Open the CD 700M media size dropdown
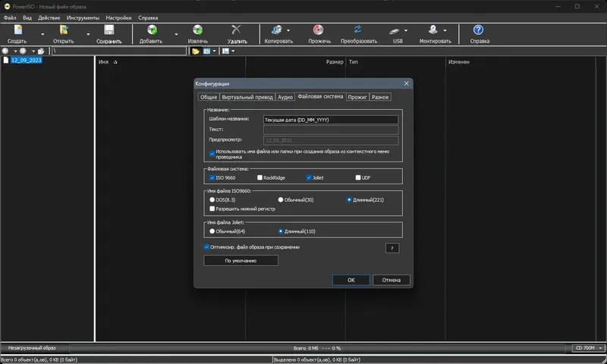Image resolution: width=607 pixels, height=364 pixels. (x=589, y=348)
